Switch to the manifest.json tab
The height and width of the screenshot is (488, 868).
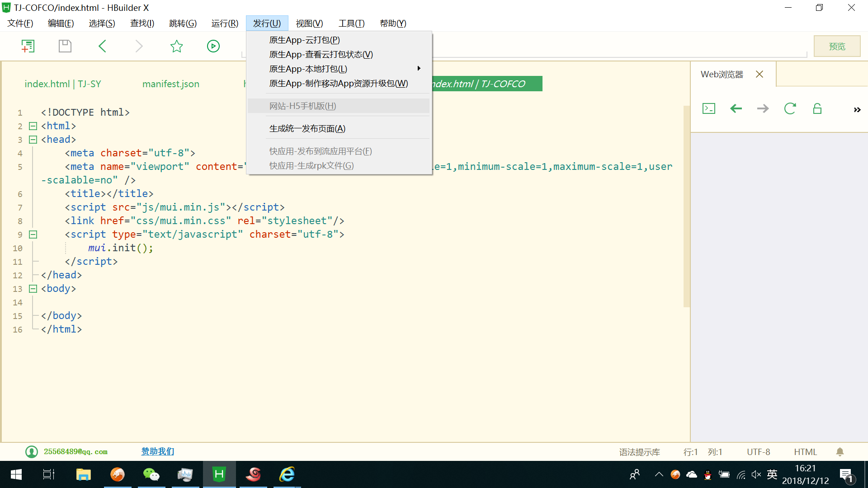click(x=170, y=84)
